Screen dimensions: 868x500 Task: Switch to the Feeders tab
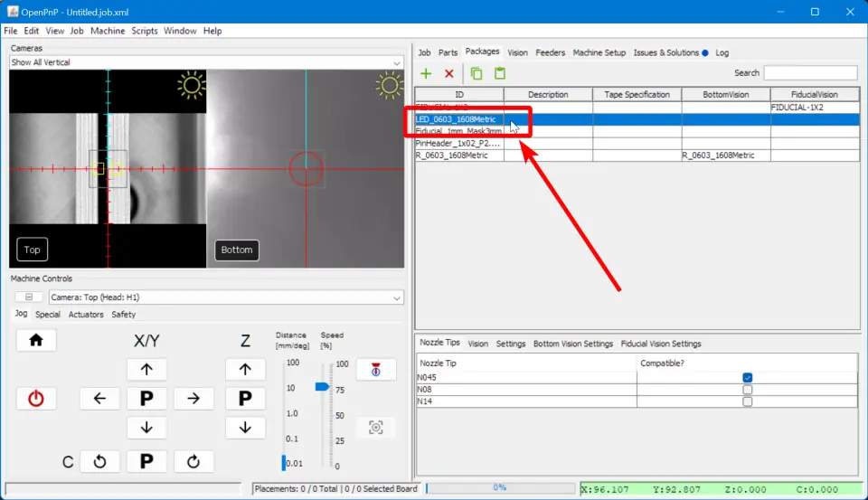[550, 52]
